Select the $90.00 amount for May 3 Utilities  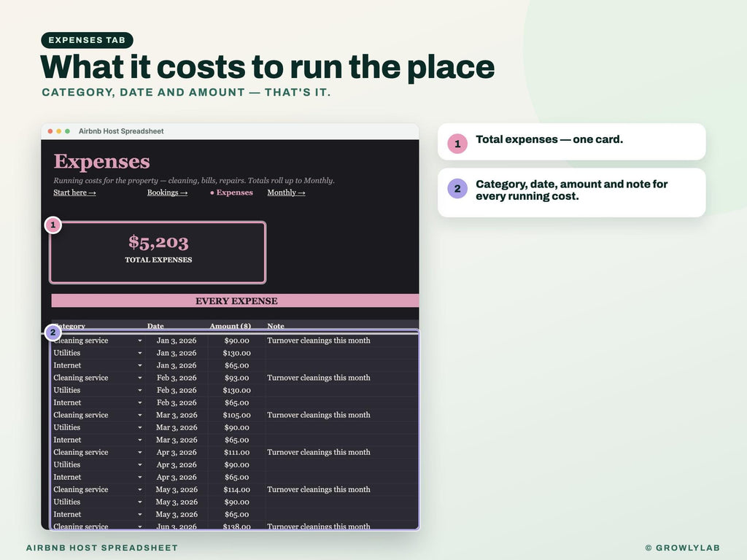tap(237, 502)
